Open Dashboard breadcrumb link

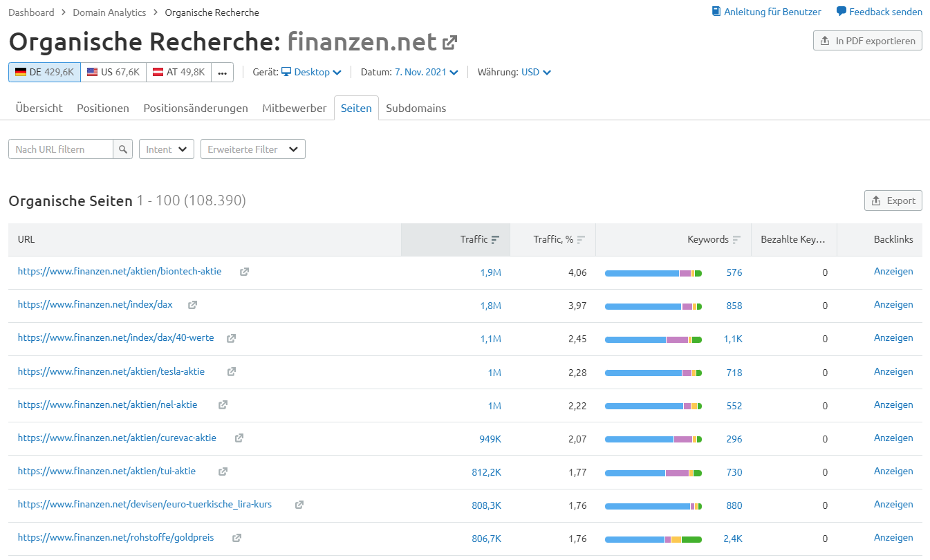coord(31,12)
